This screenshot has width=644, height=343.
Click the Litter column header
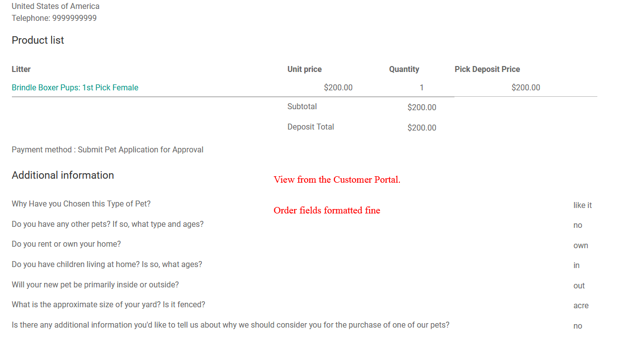pos(21,69)
